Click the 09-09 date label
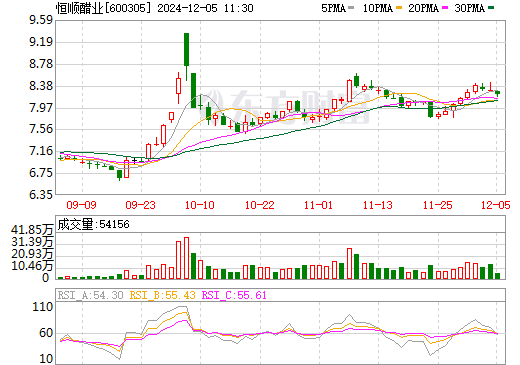520x365 pixels. pos(81,205)
